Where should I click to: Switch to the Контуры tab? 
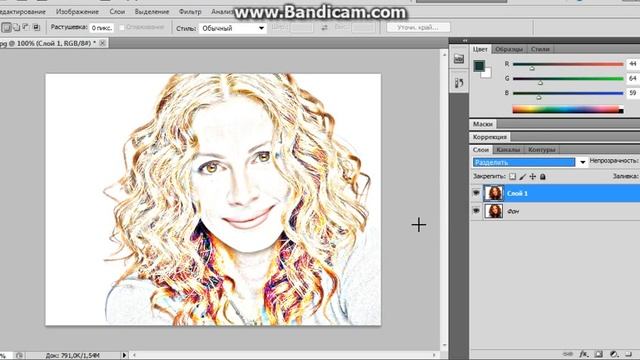point(541,150)
